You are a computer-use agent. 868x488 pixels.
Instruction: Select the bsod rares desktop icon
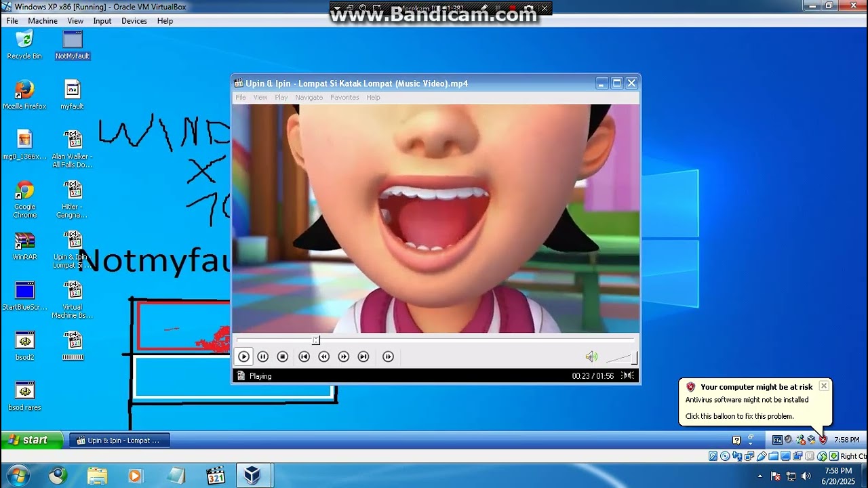24,396
